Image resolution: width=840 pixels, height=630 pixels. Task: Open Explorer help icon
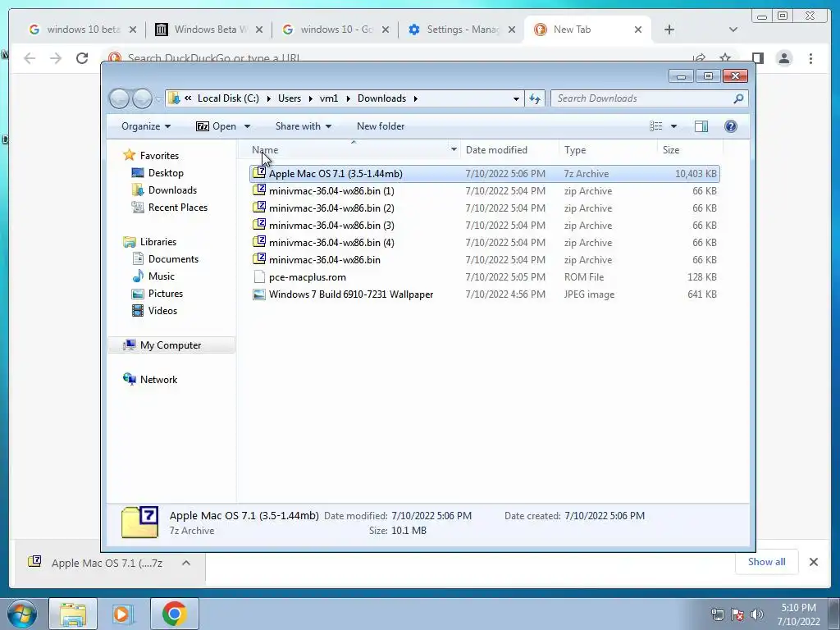click(x=730, y=126)
